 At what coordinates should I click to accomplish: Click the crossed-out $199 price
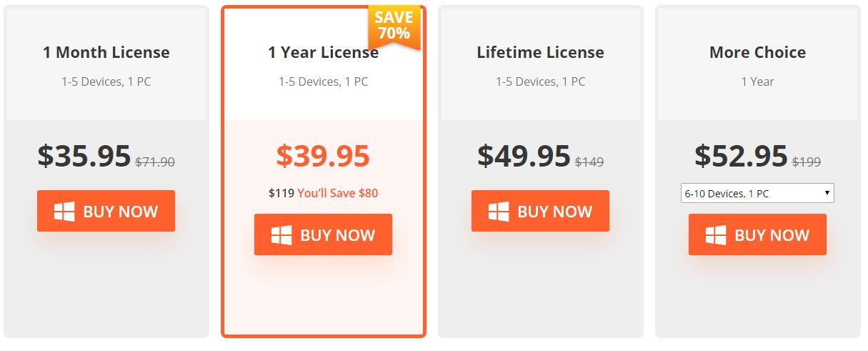click(x=807, y=162)
